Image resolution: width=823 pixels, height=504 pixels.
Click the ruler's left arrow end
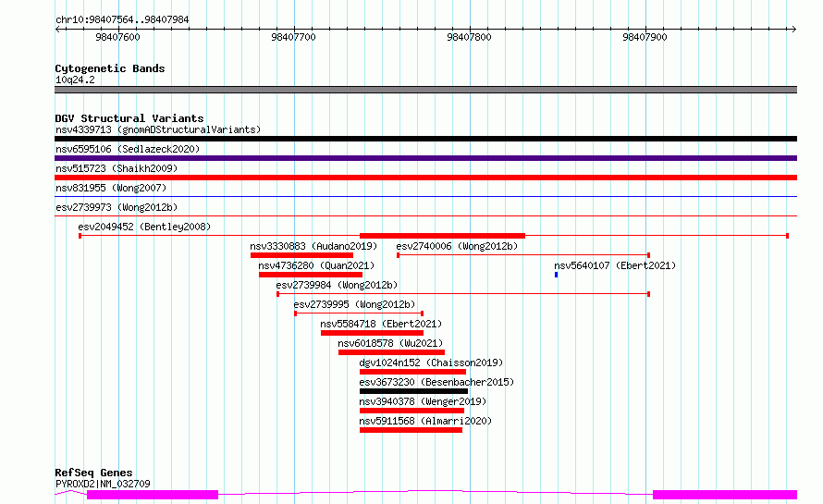pos(57,30)
